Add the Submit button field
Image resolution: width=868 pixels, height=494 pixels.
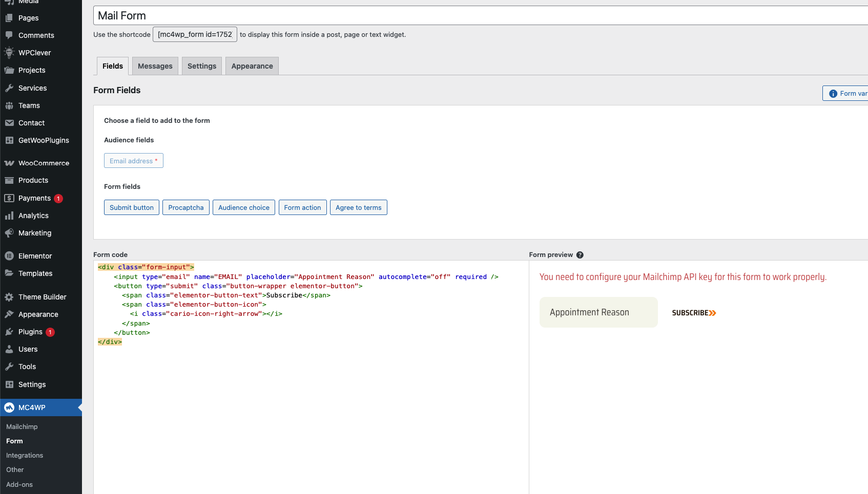[x=131, y=207]
